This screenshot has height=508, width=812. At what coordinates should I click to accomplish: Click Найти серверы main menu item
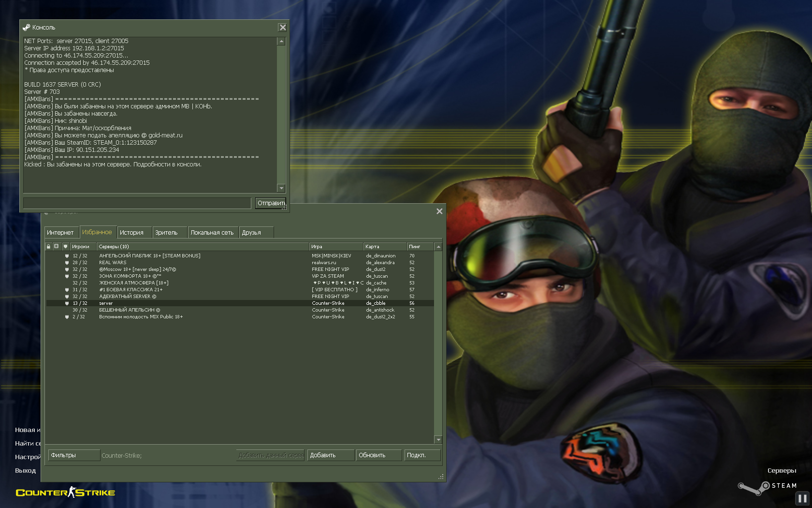(28, 444)
